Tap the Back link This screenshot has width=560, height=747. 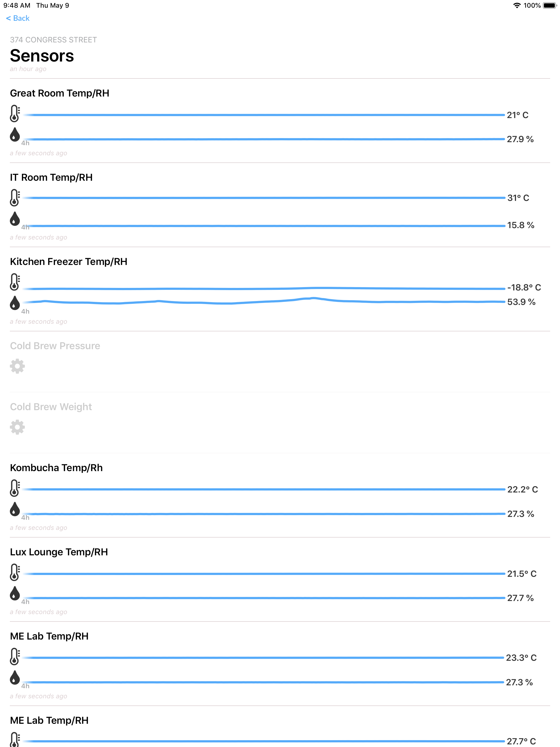pyautogui.click(x=18, y=18)
